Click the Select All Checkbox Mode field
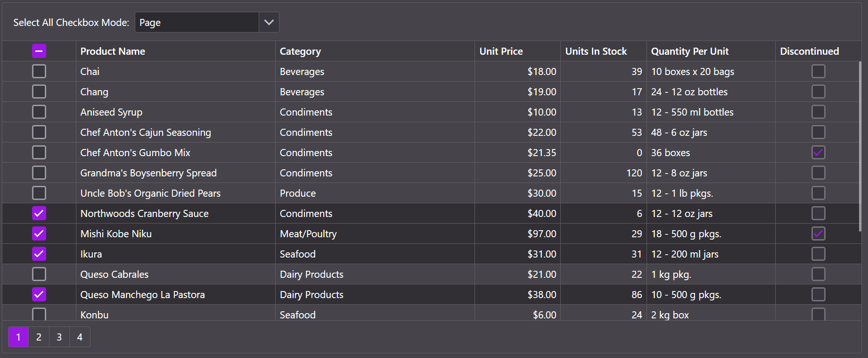This screenshot has width=868, height=358. pos(197,22)
